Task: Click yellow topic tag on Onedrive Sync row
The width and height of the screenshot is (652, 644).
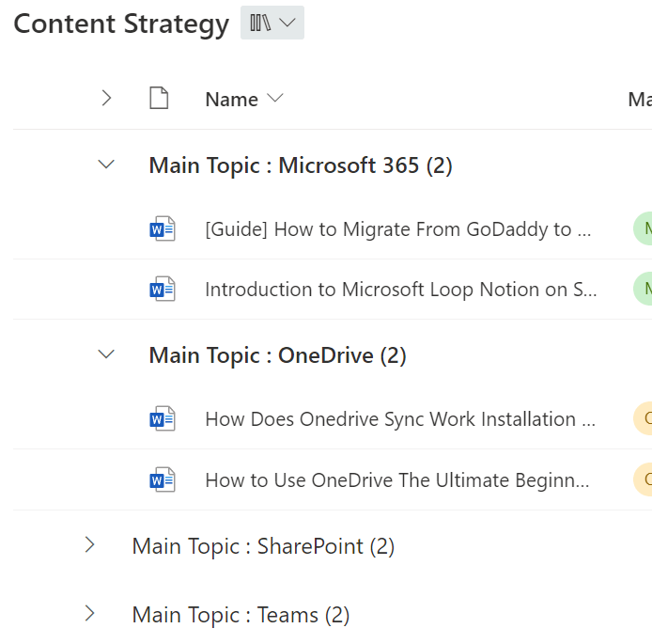Action: point(643,418)
